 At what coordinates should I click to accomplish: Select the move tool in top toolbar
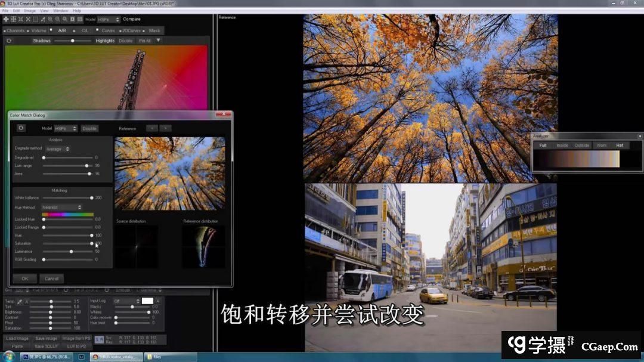tap(6, 19)
